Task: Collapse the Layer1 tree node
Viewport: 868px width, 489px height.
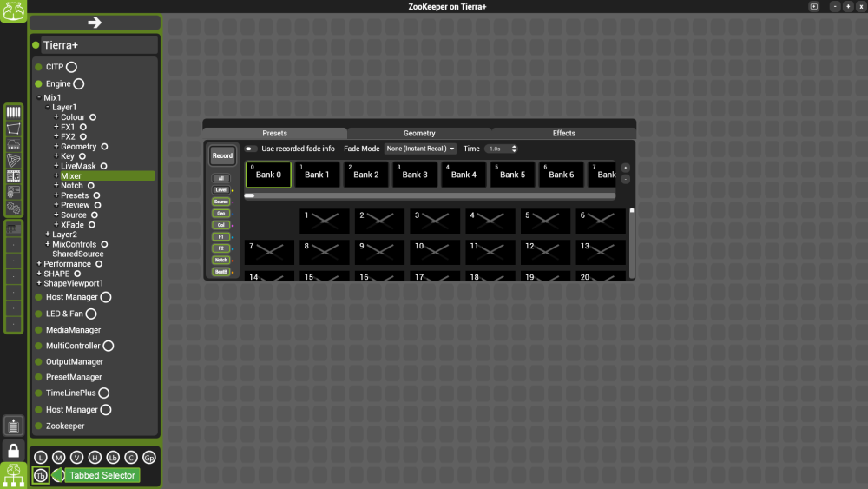Action: click(48, 107)
